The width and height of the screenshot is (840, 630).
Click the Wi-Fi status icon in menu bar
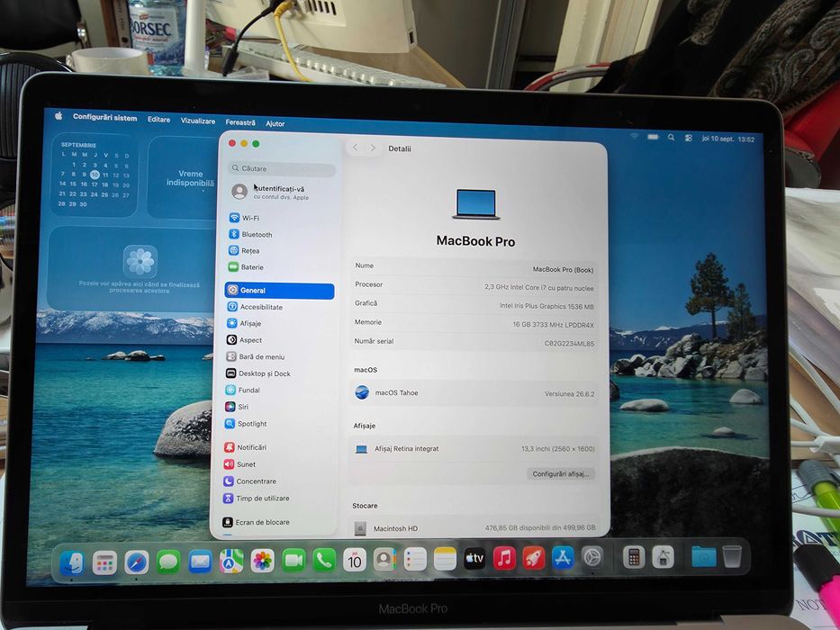pyautogui.click(x=635, y=136)
